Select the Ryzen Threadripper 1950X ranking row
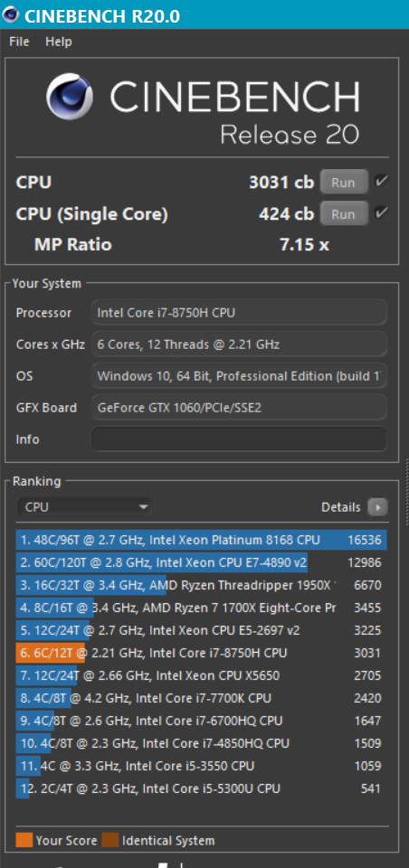Screen dimensions: 409x868 (201, 585)
